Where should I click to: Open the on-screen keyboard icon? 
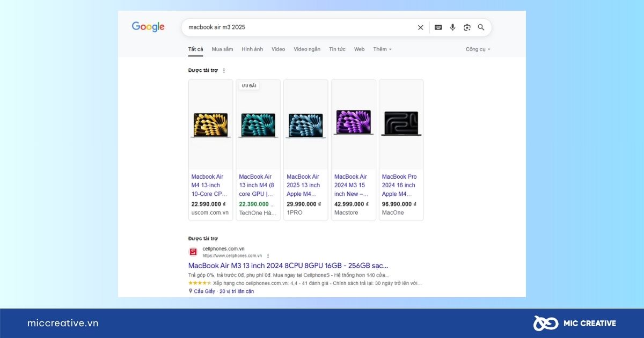pyautogui.click(x=438, y=27)
